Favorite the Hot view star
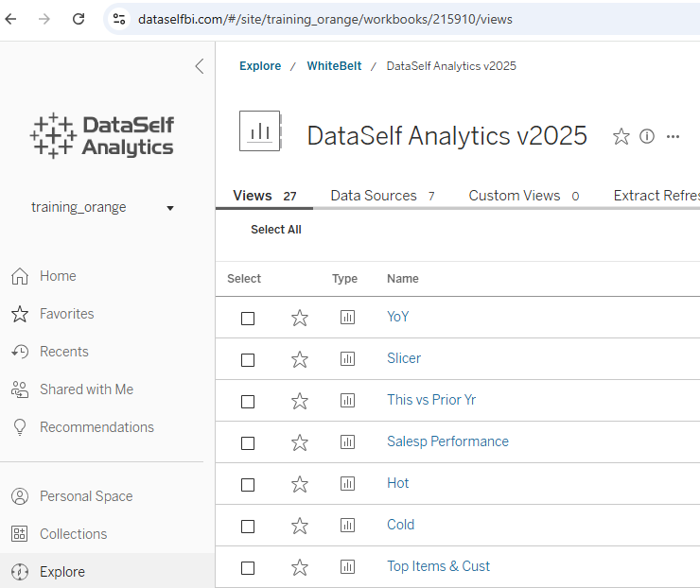Image resolution: width=700 pixels, height=588 pixels. tap(300, 484)
